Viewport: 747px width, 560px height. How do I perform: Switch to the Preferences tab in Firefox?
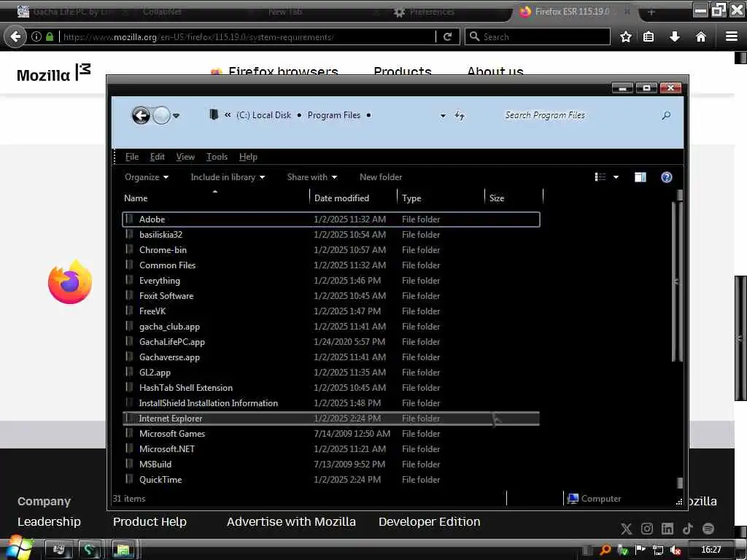pos(424,12)
